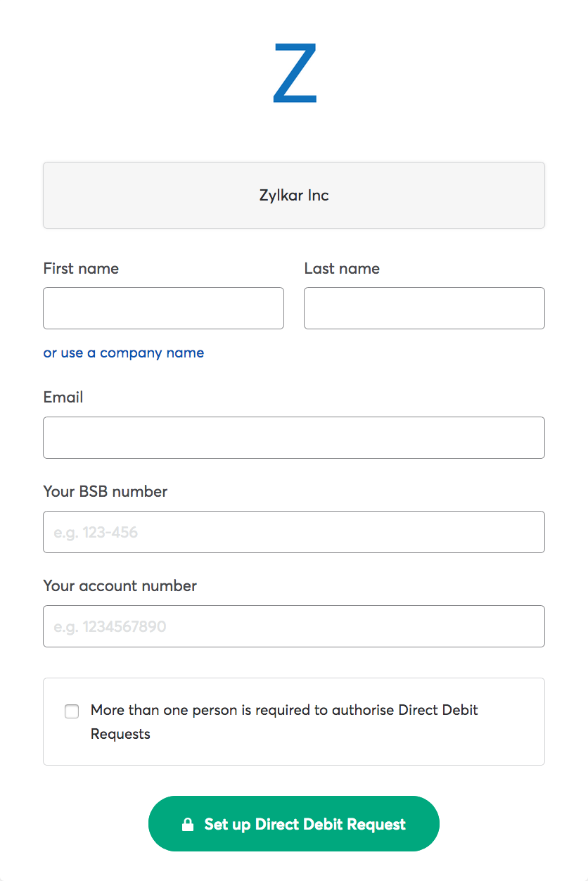Viewport: 588px width, 881px height.
Task: Click the 'First name' field label
Action: pyautogui.click(x=81, y=268)
